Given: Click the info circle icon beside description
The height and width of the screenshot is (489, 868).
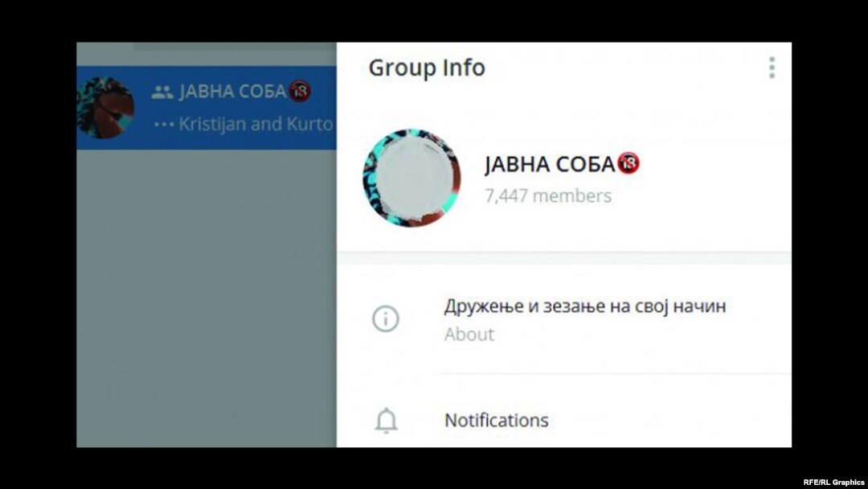Looking at the screenshot, I should click(x=385, y=319).
